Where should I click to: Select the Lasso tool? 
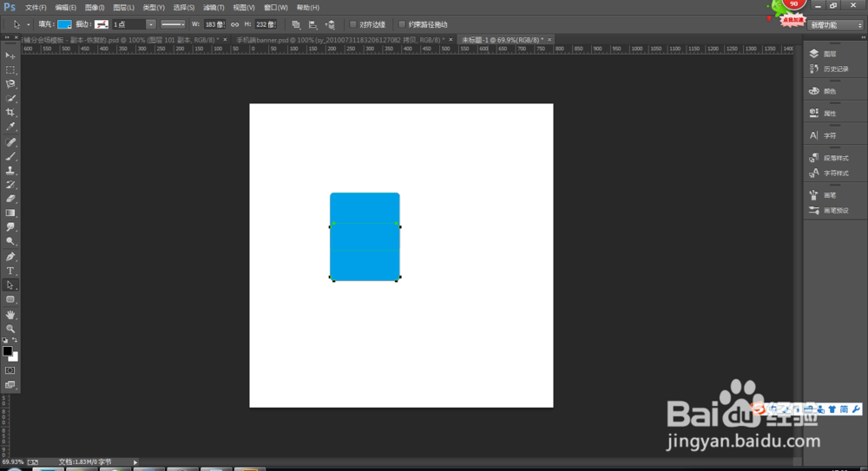10,84
